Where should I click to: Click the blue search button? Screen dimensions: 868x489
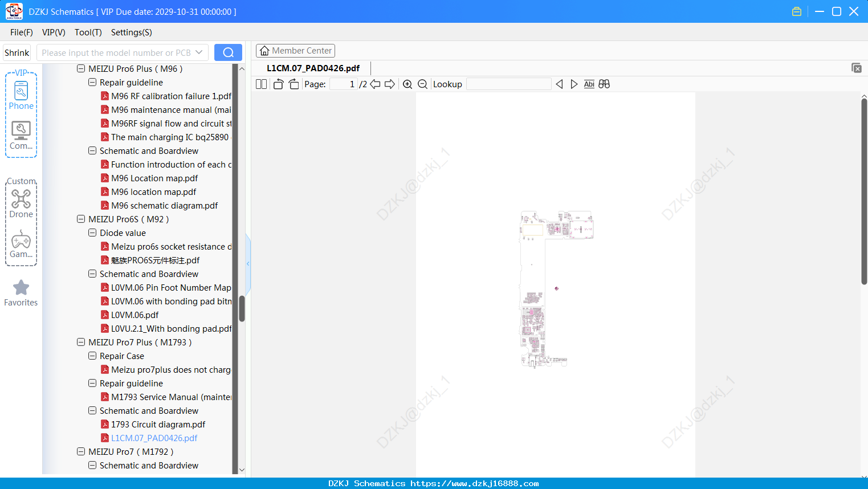point(228,52)
